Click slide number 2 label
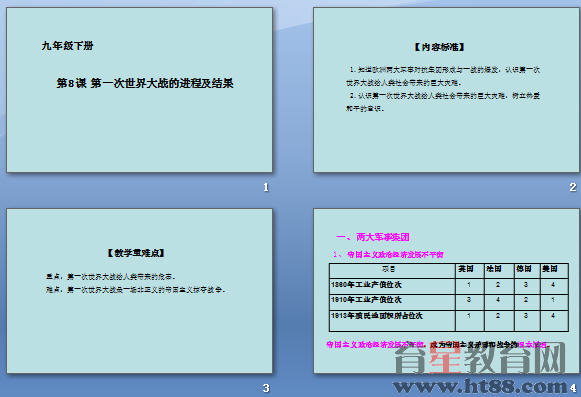 [x=573, y=187]
